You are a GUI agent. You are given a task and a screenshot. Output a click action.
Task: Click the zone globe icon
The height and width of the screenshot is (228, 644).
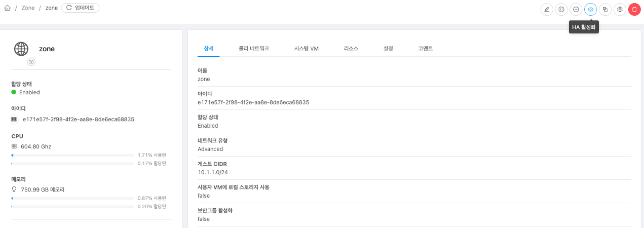pyautogui.click(x=21, y=49)
